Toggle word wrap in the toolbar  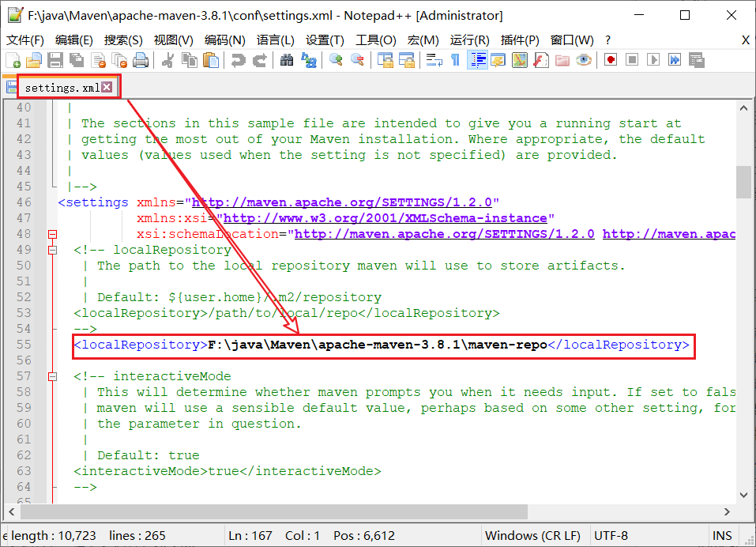click(x=434, y=60)
